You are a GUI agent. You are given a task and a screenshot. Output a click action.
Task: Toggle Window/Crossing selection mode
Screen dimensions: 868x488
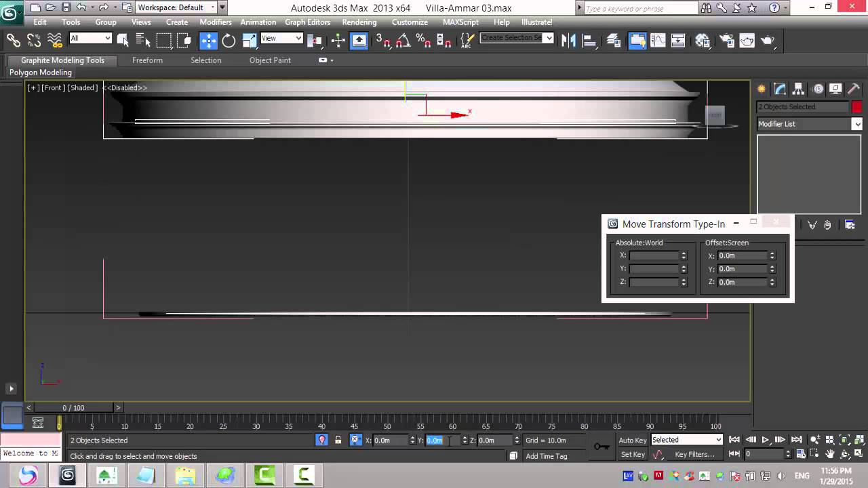(x=184, y=41)
